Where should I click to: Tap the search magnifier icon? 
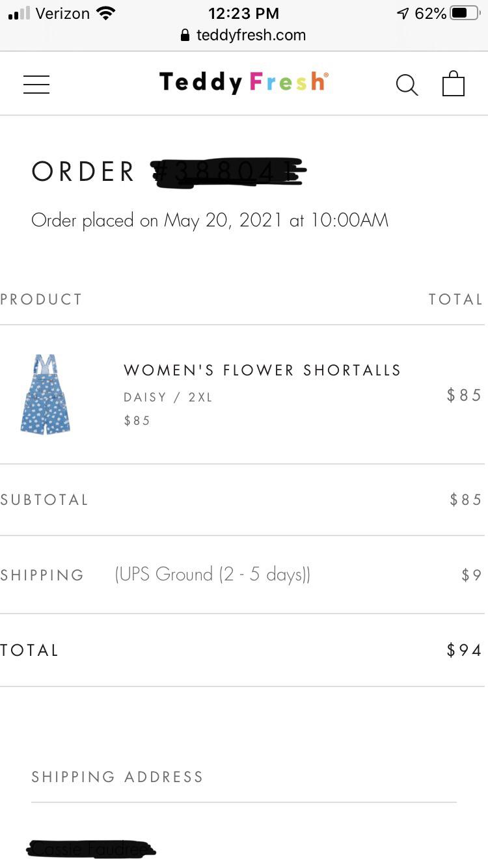click(407, 85)
